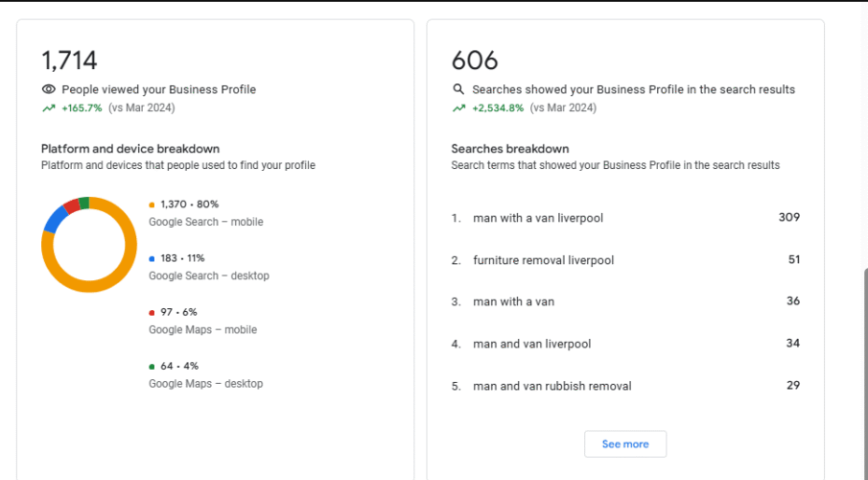Click 'Platform and device breakdown' heading
This screenshot has height=480, width=868.
click(130, 149)
